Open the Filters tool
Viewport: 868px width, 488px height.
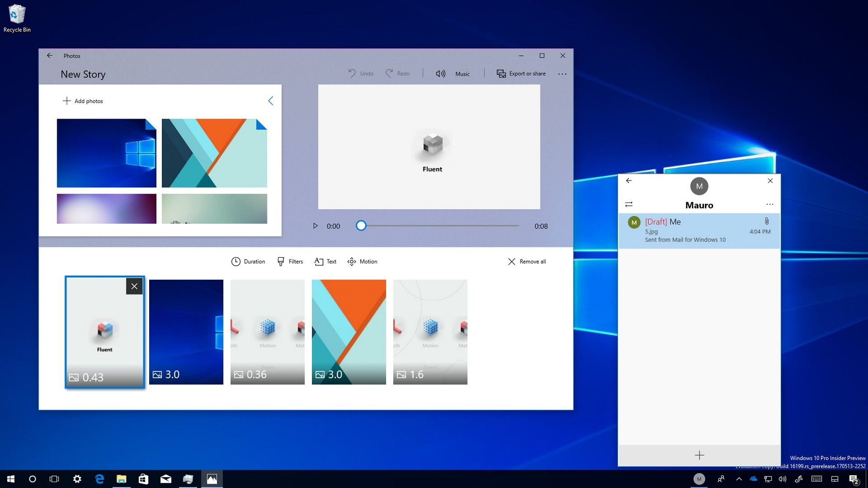pyautogui.click(x=290, y=261)
